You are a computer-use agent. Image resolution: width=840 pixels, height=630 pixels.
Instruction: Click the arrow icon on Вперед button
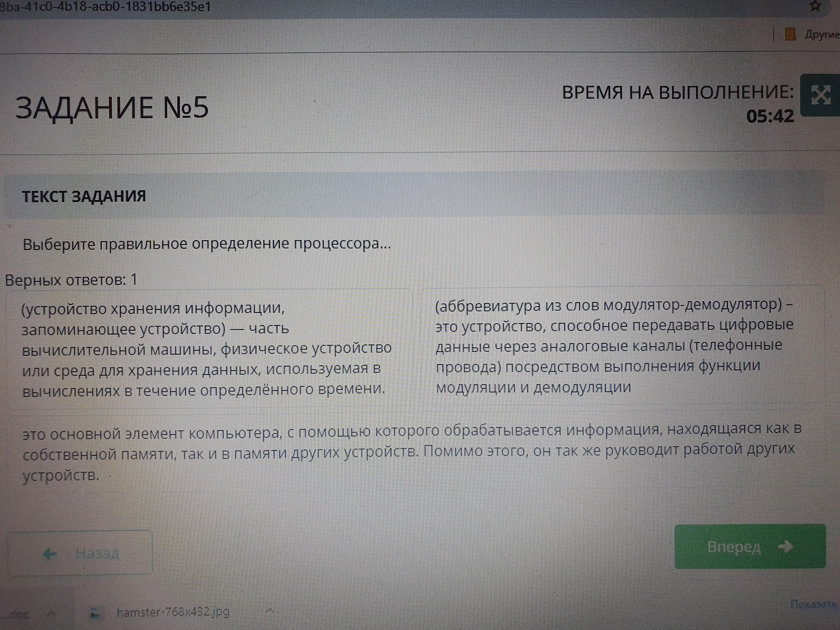(786, 547)
